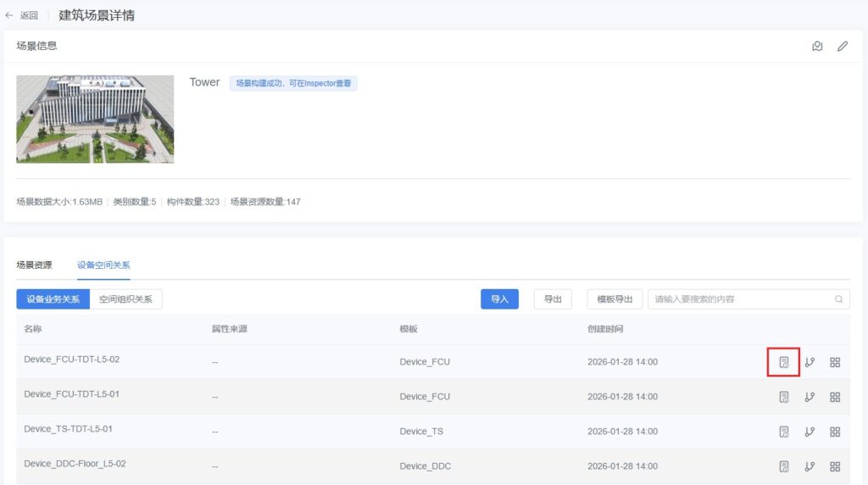868x485 pixels.
Task: Click the search input field
Action: pos(737,299)
